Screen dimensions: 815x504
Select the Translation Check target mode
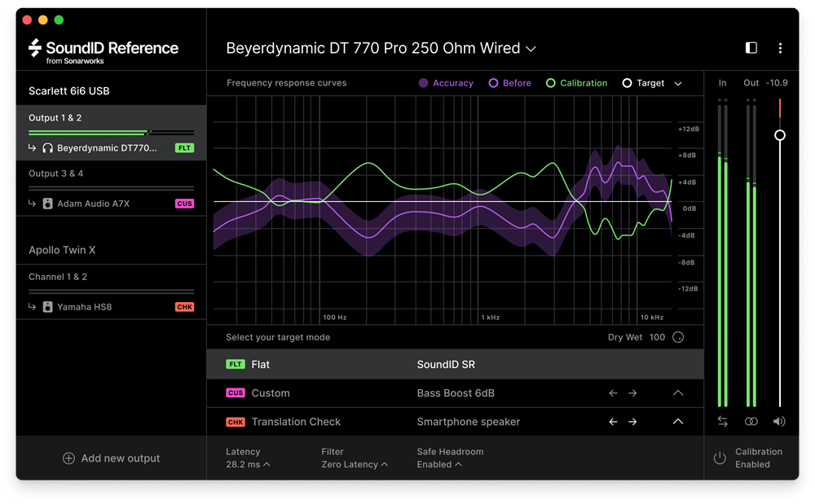pos(456,422)
